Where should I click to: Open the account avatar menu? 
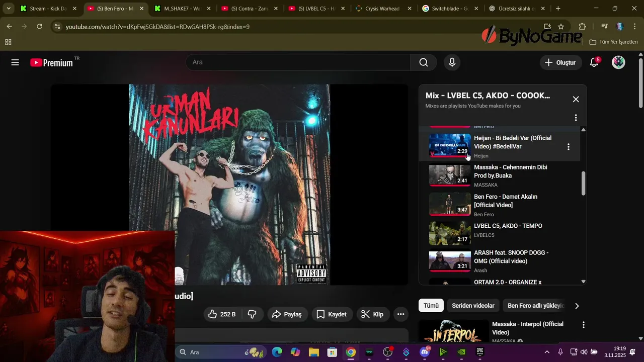[x=618, y=62]
